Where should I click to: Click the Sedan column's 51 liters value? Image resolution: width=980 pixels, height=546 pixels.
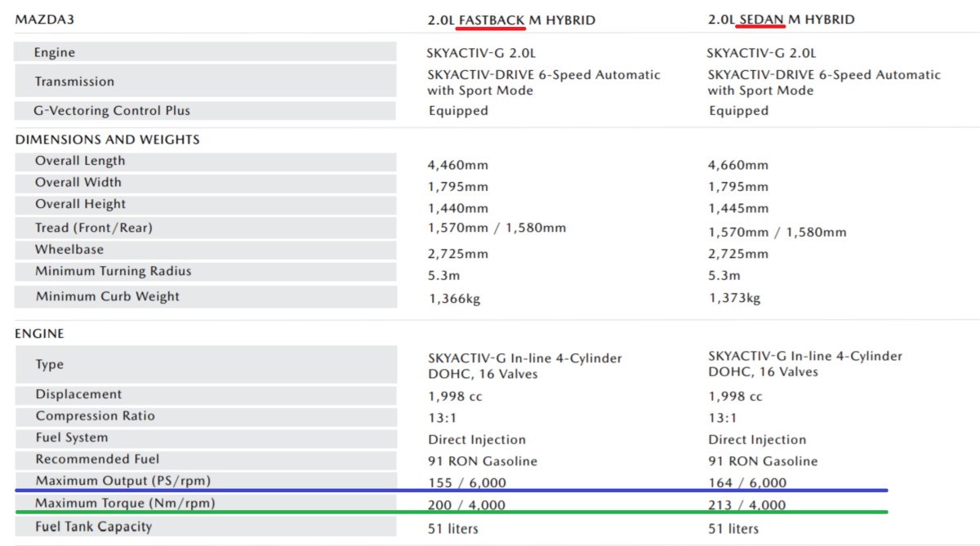[733, 529]
